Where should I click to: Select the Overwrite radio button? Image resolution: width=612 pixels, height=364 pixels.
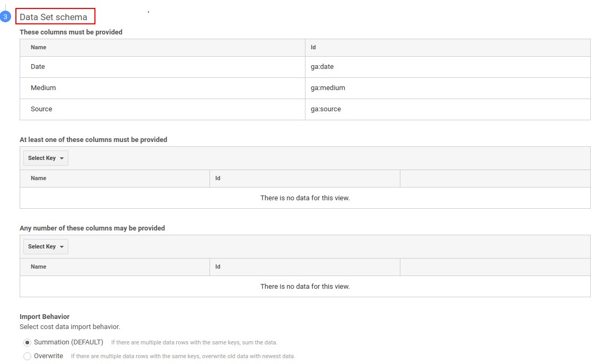[28, 356]
